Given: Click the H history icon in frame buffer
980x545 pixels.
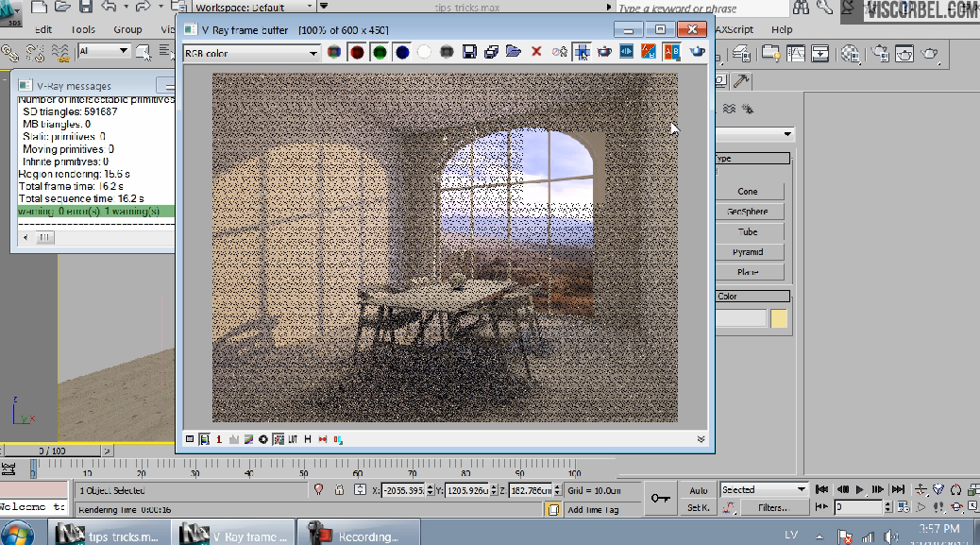Looking at the screenshot, I should [308, 439].
